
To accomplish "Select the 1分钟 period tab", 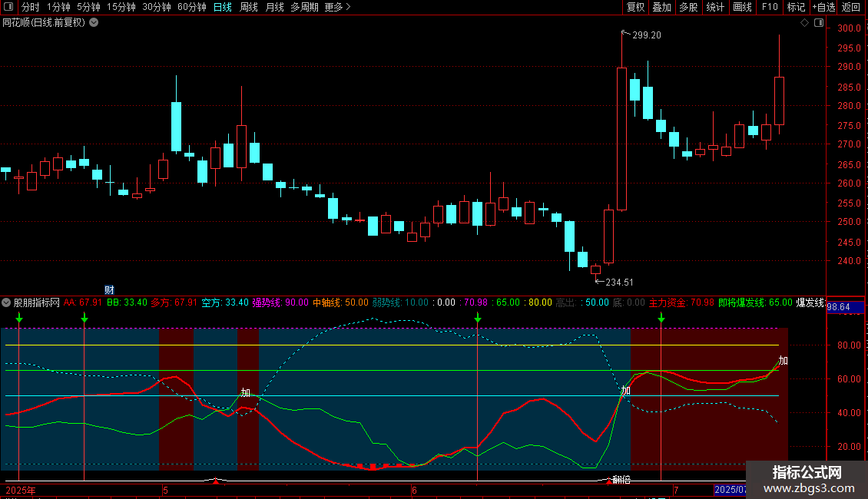I will [58, 7].
